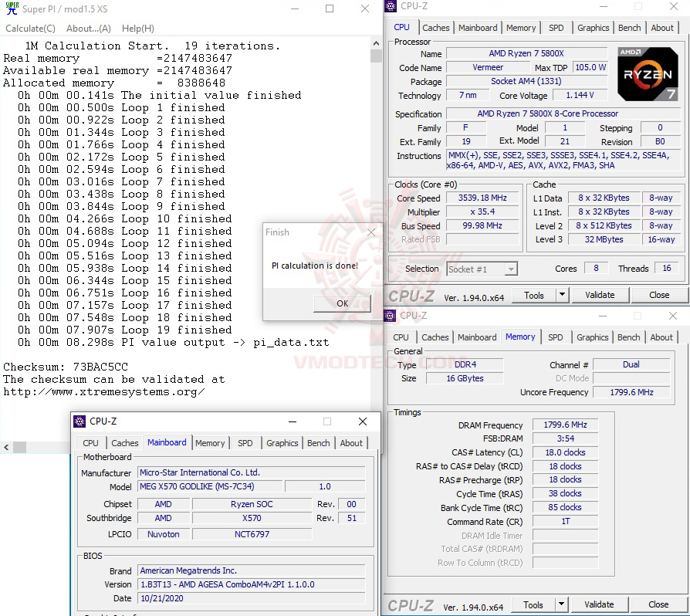Open Mainboard tab in top CPU-Z window
The image size is (690, 616).
478,28
